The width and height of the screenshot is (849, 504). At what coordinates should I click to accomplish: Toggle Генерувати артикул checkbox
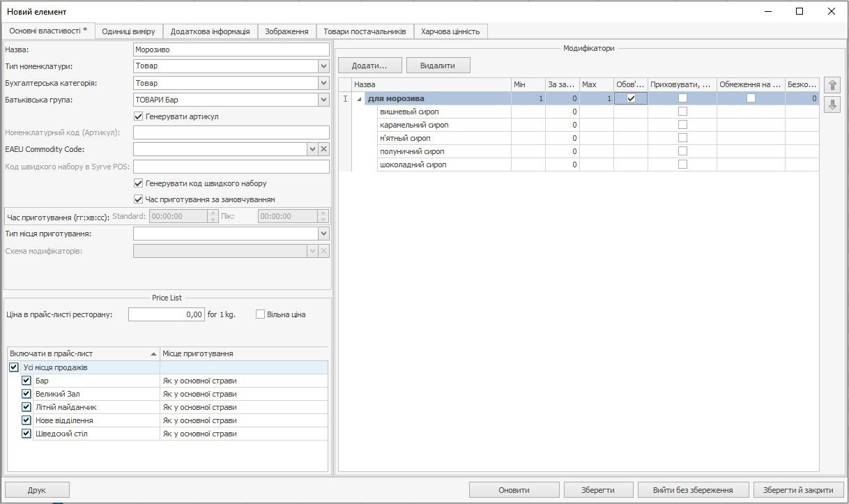tap(138, 116)
